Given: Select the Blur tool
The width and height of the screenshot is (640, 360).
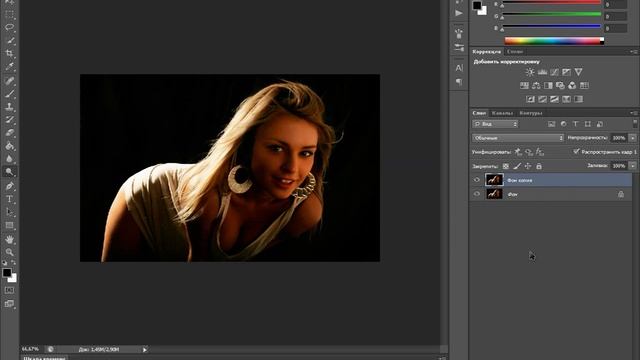Looking at the screenshot, I should [x=9, y=159].
